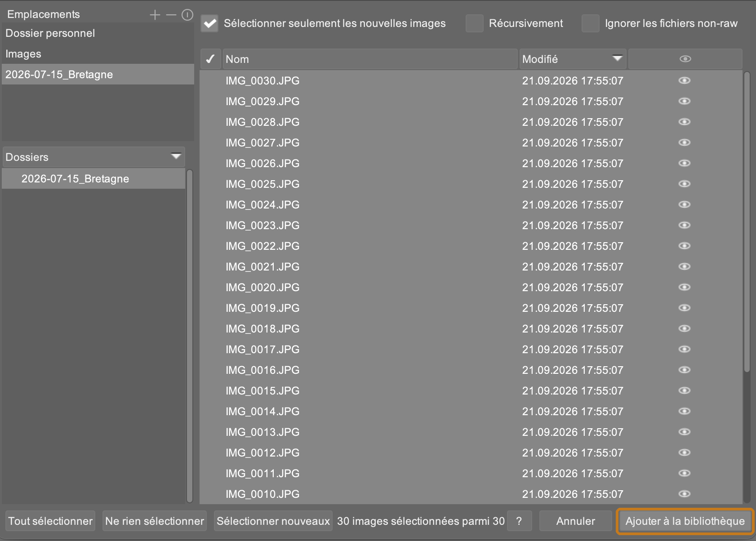Preview IMG_0030.JPG with its eye icon
This screenshot has width=756, height=541.
click(x=685, y=80)
